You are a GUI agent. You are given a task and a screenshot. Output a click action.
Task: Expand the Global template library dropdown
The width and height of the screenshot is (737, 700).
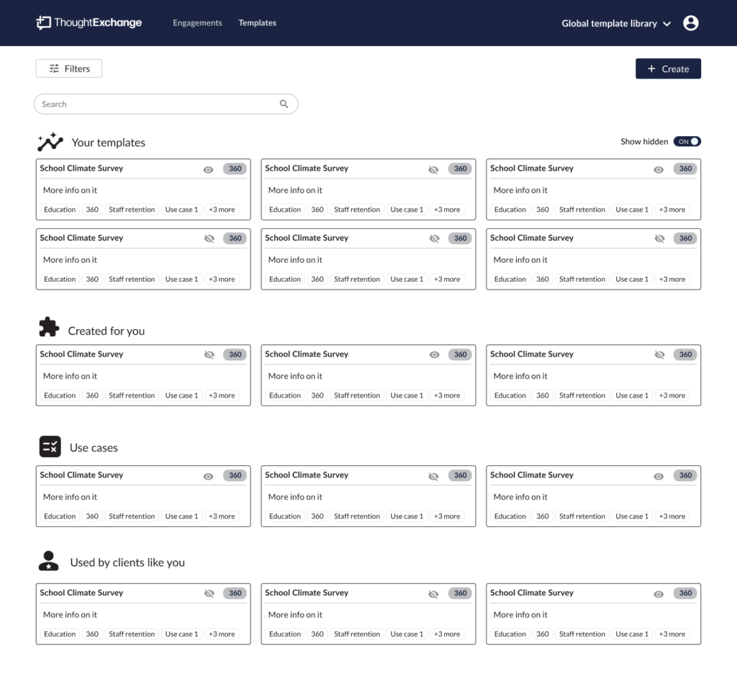click(616, 24)
